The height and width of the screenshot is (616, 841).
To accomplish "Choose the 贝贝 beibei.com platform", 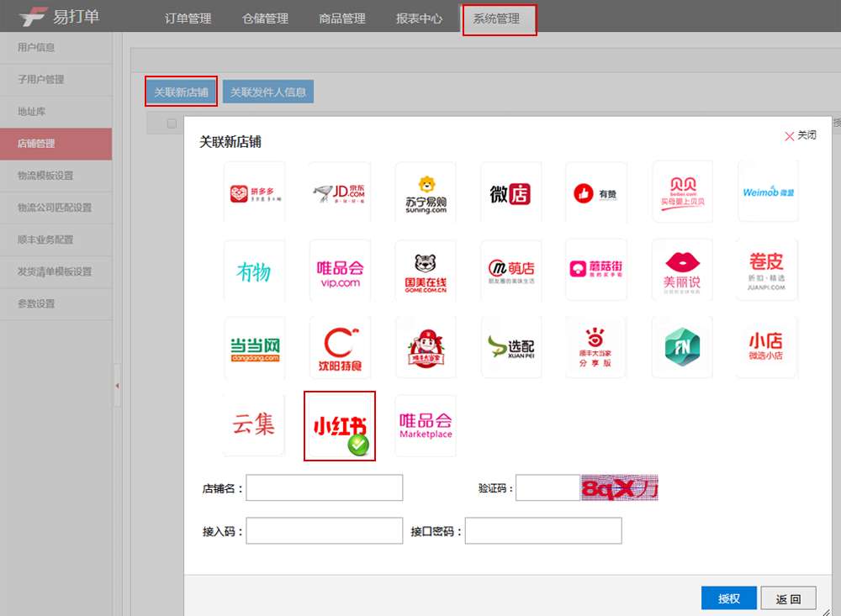I will [x=682, y=192].
